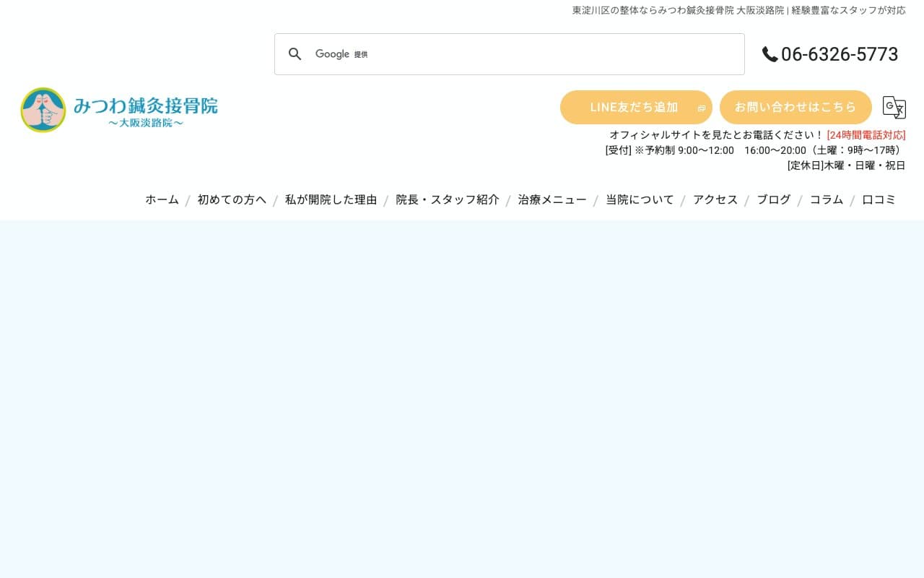Open the ブログ menu item

click(x=774, y=199)
